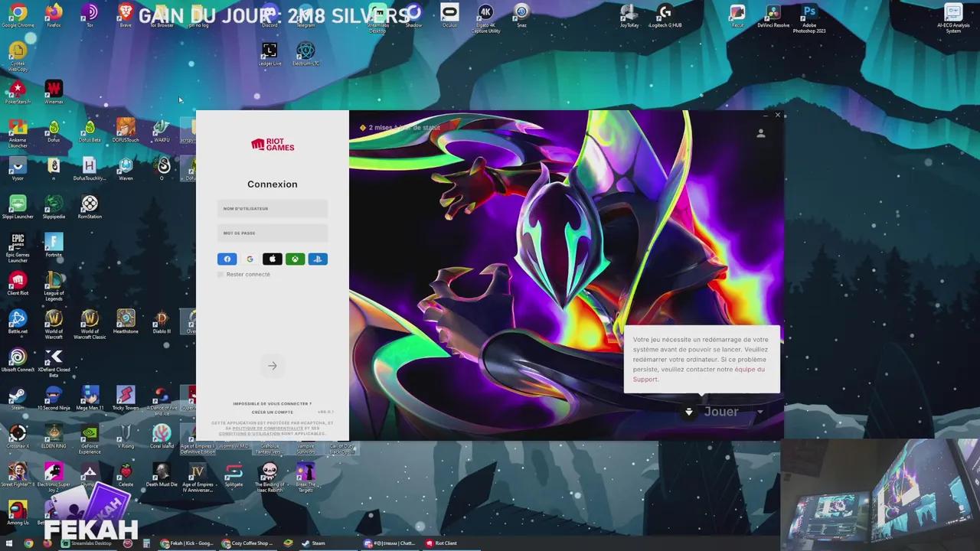Click 'Créer un compte'
The image size is (980, 551).
click(273, 412)
